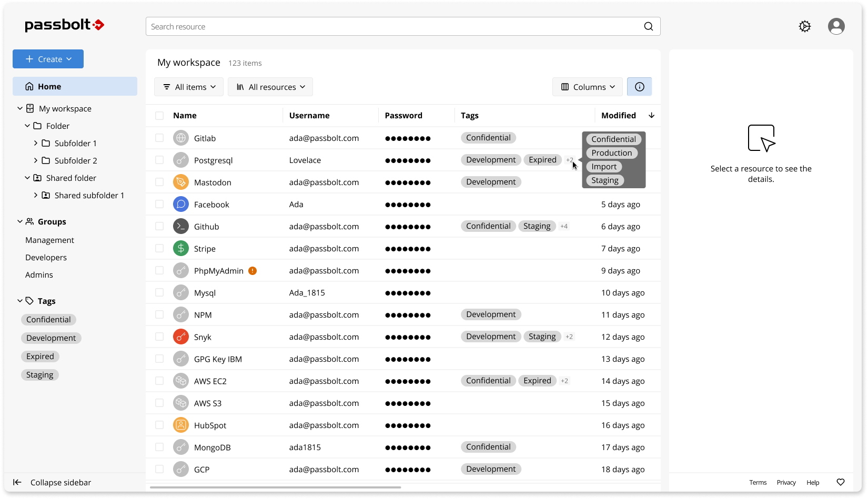Click the Postgresql key resource icon
The image size is (868, 499).
click(x=181, y=160)
